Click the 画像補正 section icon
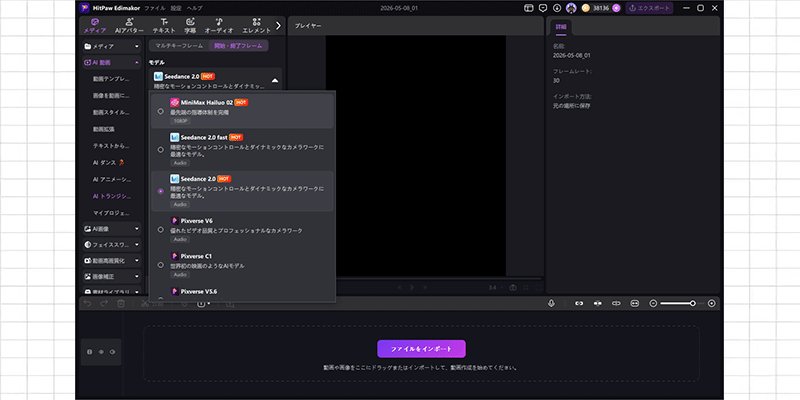 (x=88, y=277)
